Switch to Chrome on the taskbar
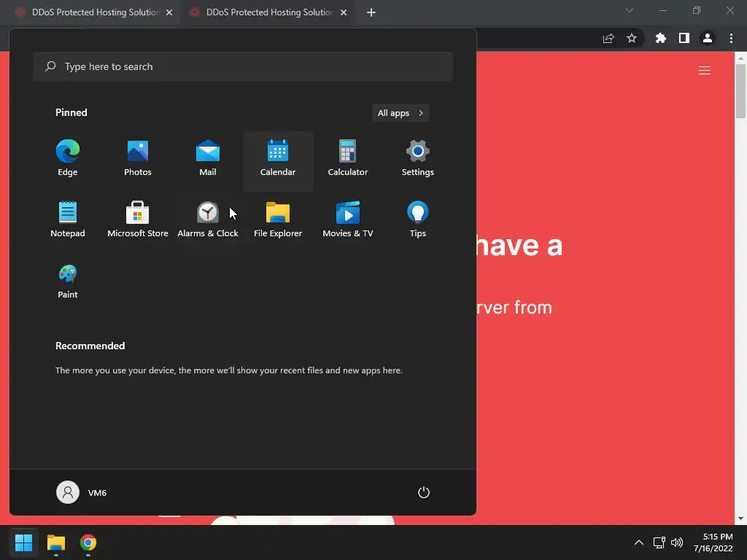747x560 pixels. pos(88,542)
